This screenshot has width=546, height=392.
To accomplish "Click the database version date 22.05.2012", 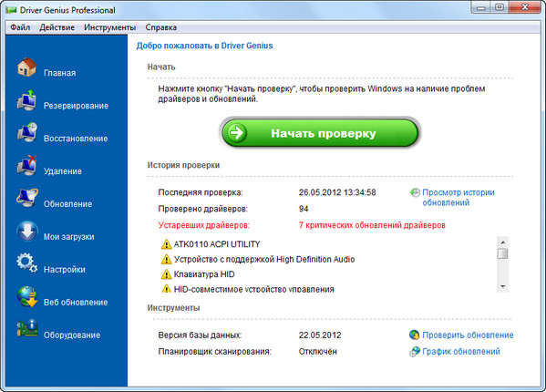I will click(x=320, y=335).
